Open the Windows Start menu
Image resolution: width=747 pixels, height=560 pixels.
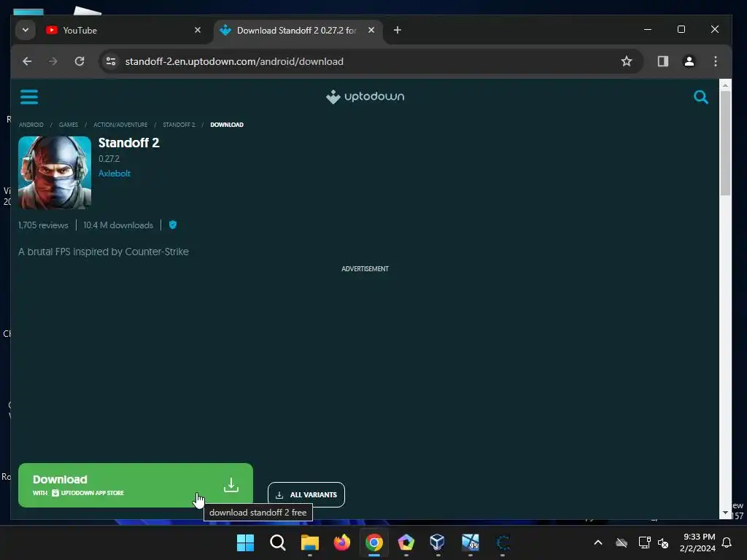pos(245,542)
